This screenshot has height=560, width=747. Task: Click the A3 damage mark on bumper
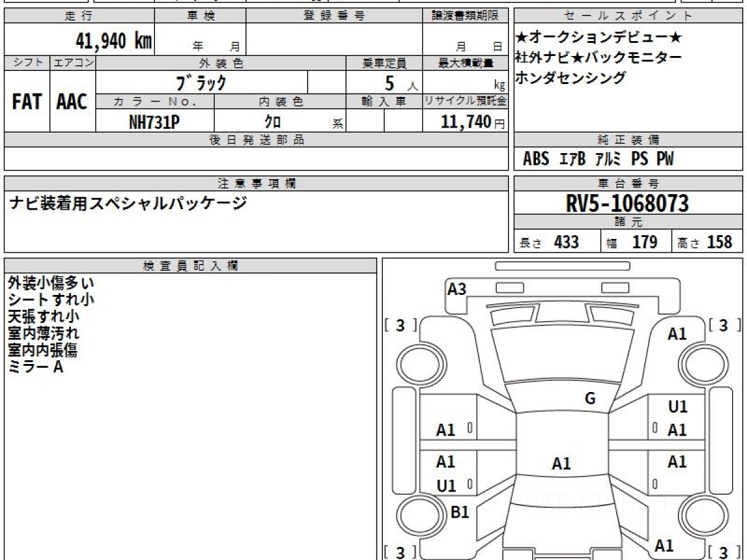coord(457,289)
